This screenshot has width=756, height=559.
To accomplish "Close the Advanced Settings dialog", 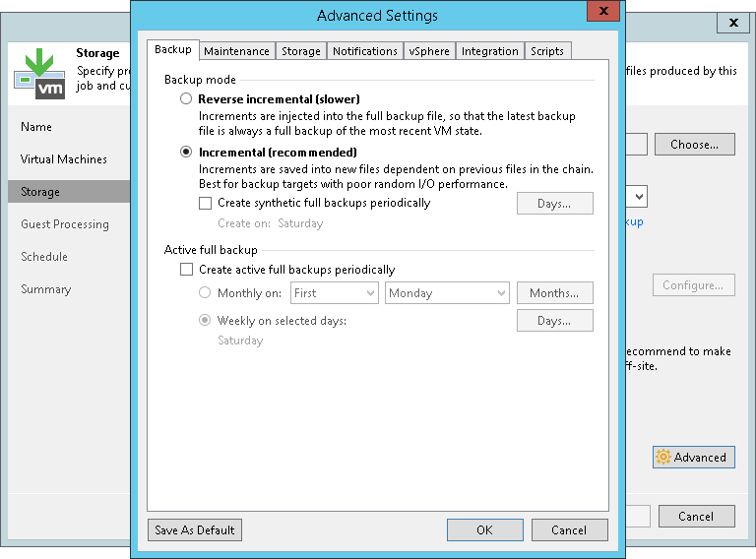I will point(603,11).
